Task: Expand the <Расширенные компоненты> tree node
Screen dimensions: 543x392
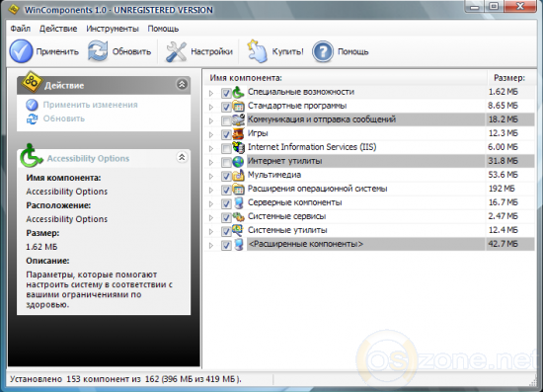Action: 211,246
